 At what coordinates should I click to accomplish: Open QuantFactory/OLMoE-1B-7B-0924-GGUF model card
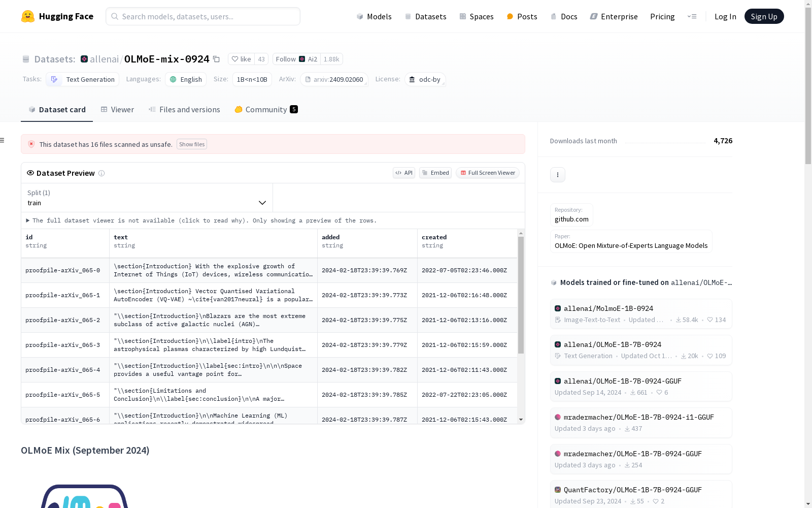(x=641, y=495)
